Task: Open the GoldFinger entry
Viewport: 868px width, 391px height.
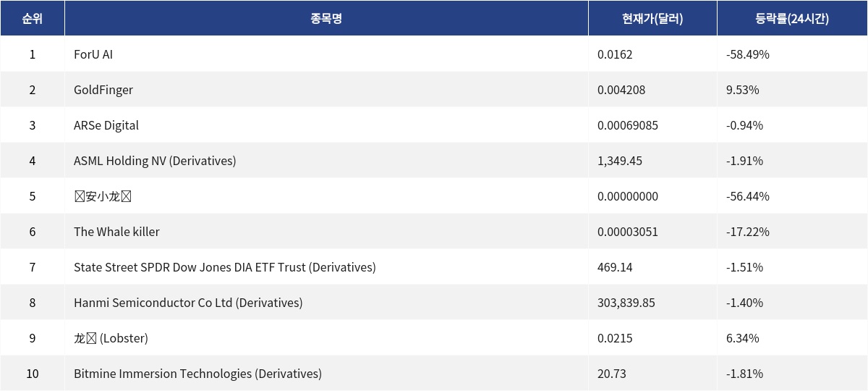Action: click(103, 90)
